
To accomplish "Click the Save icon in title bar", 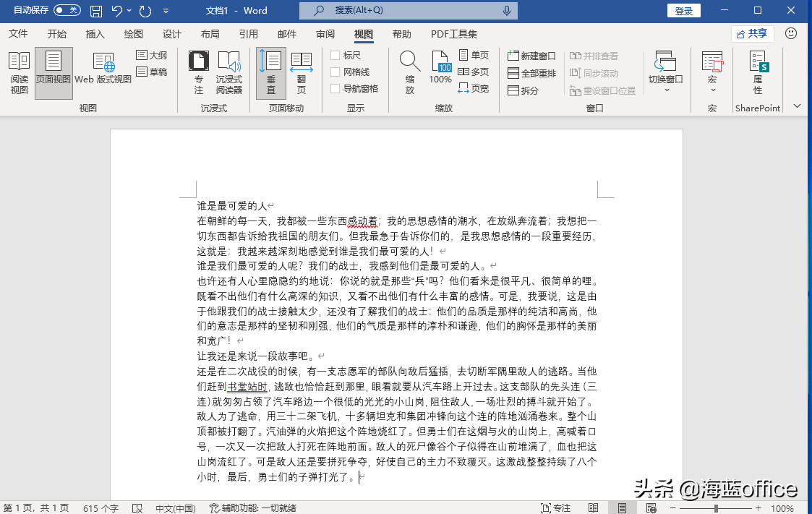I will [96, 11].
